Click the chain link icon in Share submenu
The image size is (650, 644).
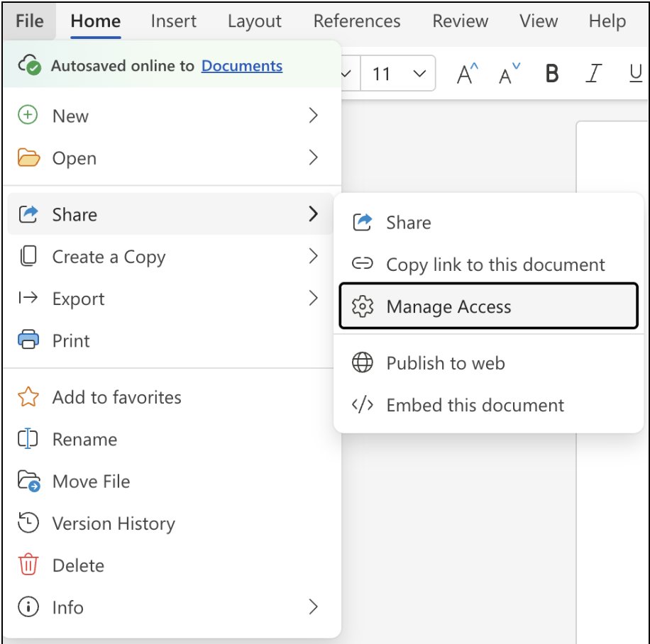pos(363,264)
